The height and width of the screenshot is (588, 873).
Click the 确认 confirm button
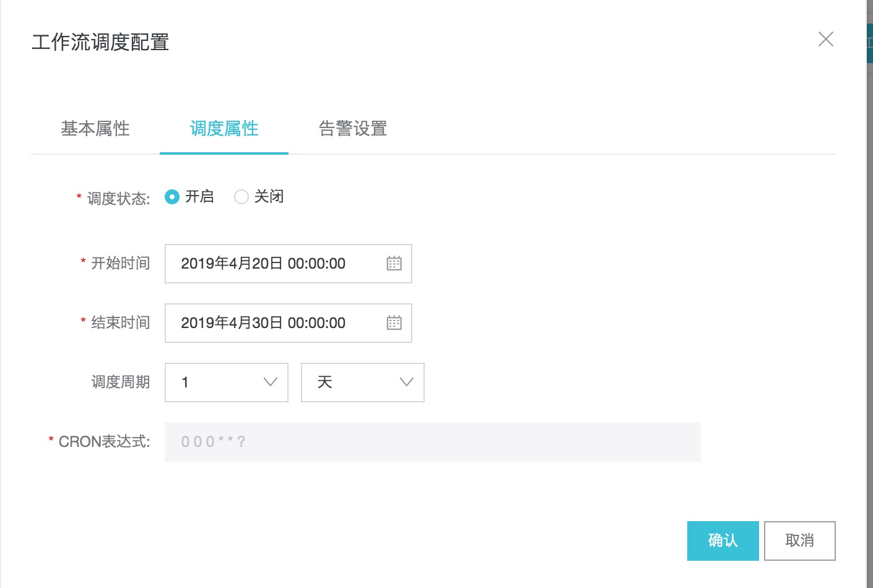point(723,540)
